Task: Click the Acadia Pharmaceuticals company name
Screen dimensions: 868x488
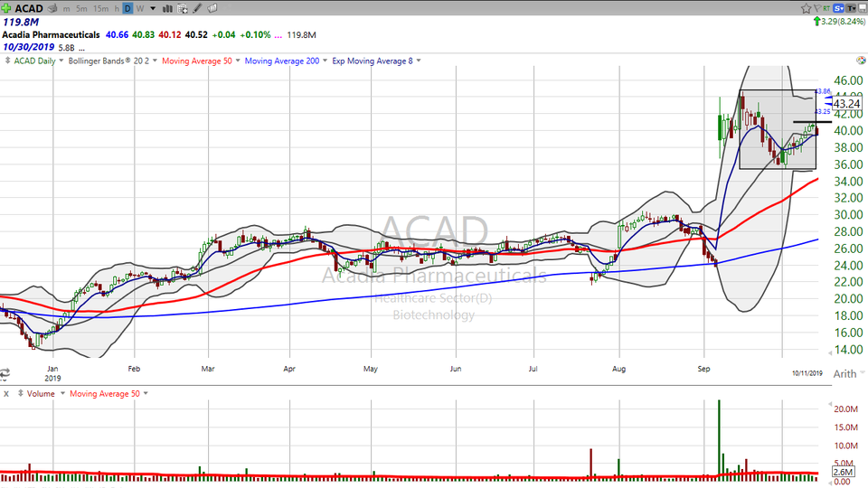Action: [x=51, y=35]
